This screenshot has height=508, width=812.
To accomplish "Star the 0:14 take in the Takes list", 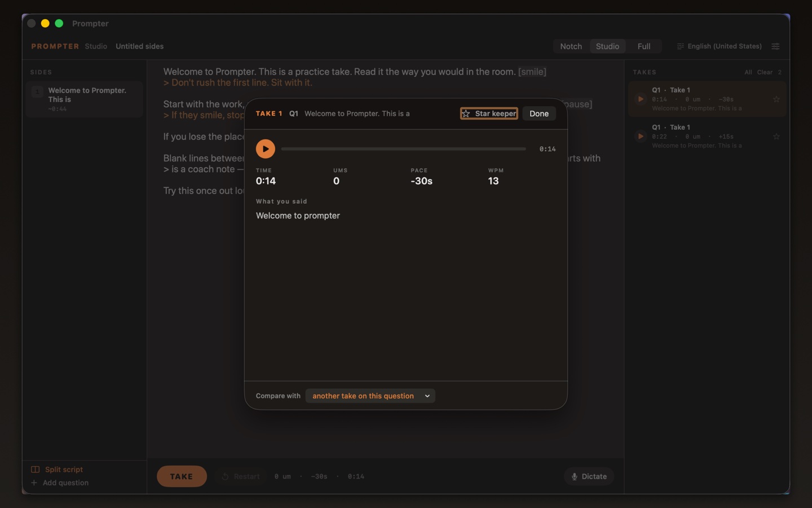I will (776, 99).
